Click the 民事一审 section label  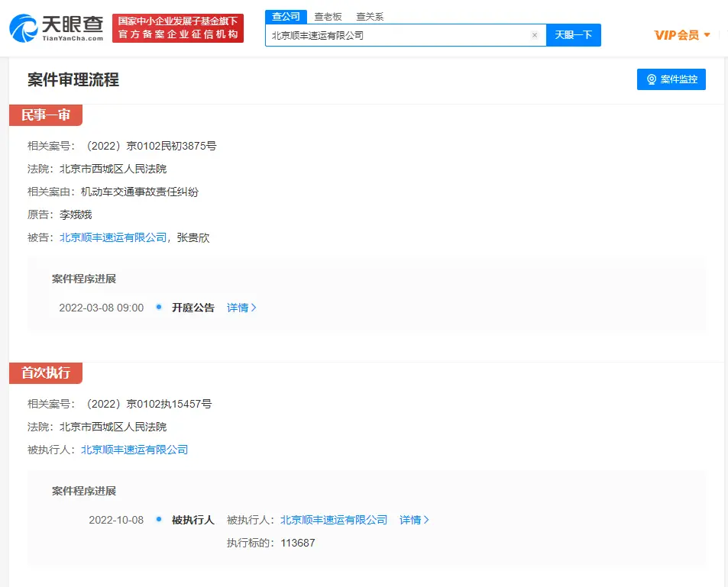(46, 115)
